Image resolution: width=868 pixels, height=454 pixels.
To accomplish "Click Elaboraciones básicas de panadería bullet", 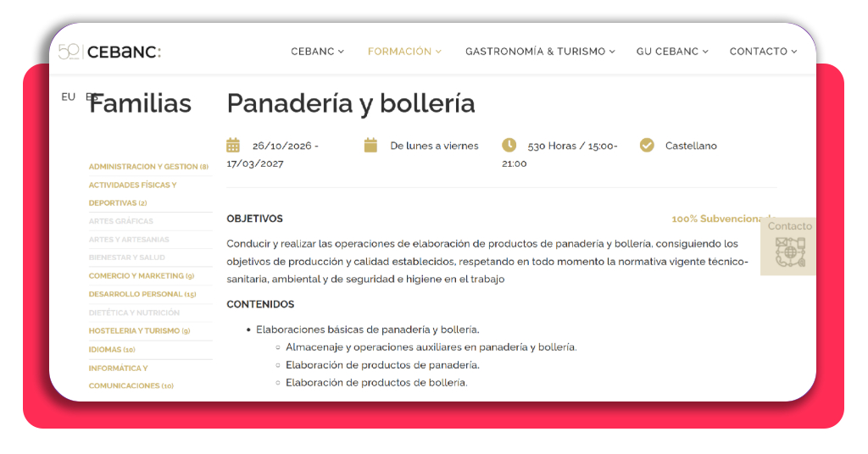I will point(368,329).
